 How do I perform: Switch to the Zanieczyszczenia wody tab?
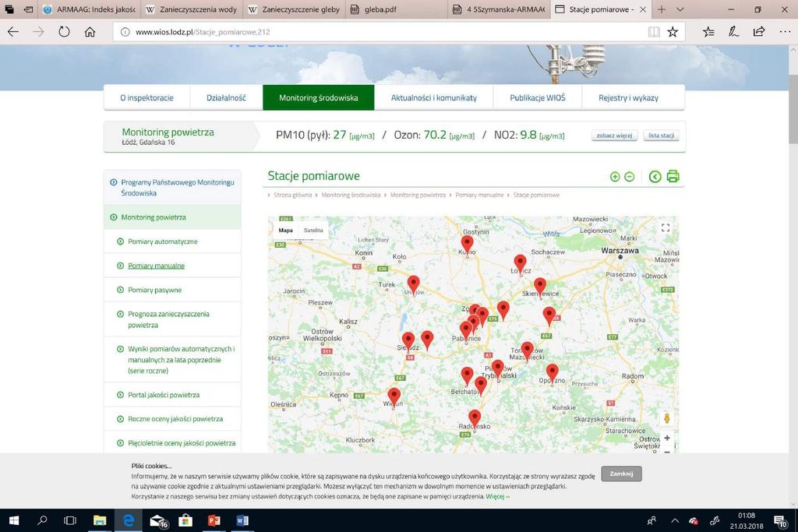(192, 9)
